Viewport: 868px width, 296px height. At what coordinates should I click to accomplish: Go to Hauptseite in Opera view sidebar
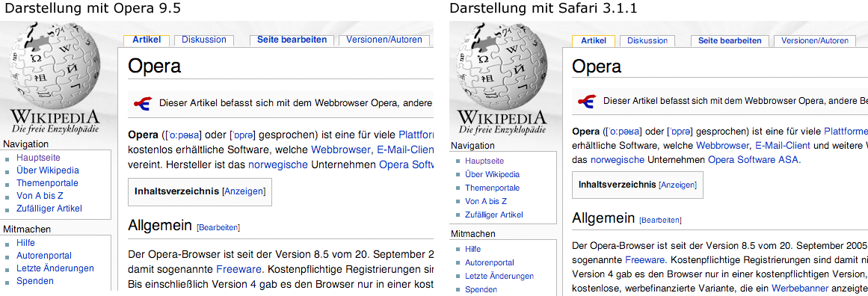coord(38,158)
